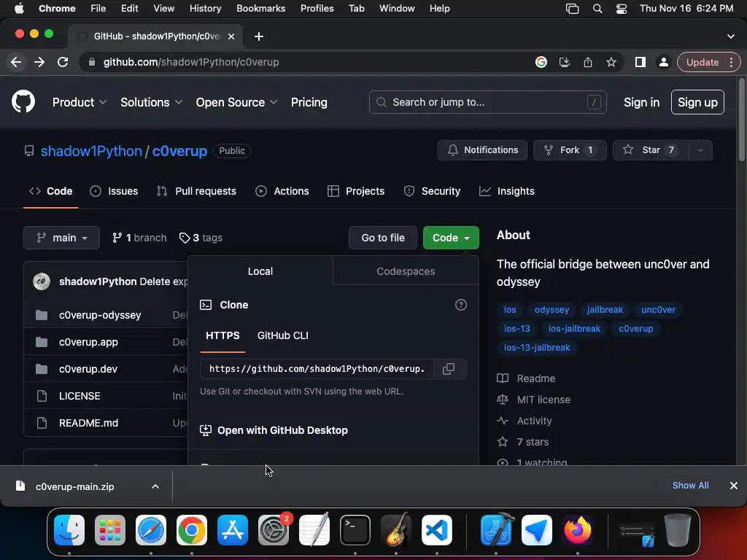Launch Safari from the dock
This screenshot has height=560, width=747.
(x=151, y=530)
